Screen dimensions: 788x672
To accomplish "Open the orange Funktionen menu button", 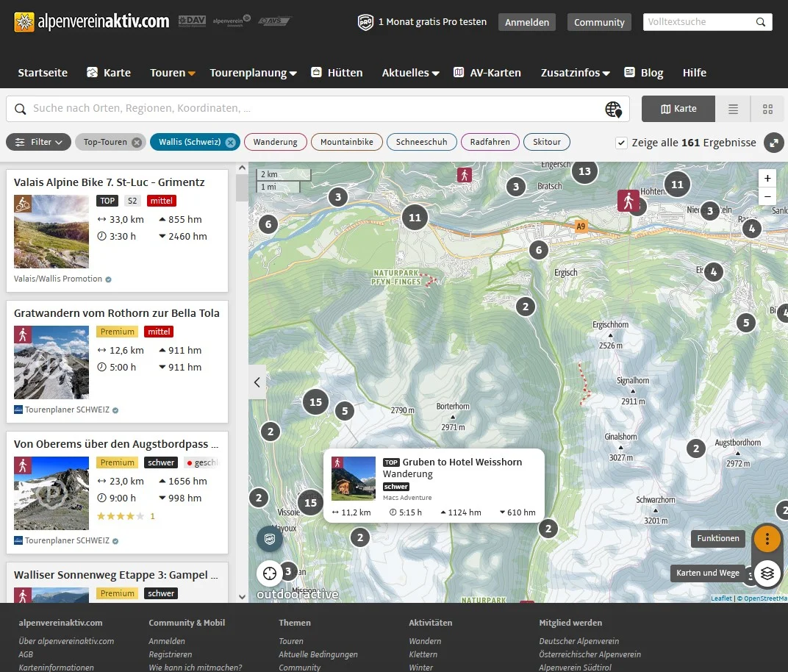I will point(767,539).
